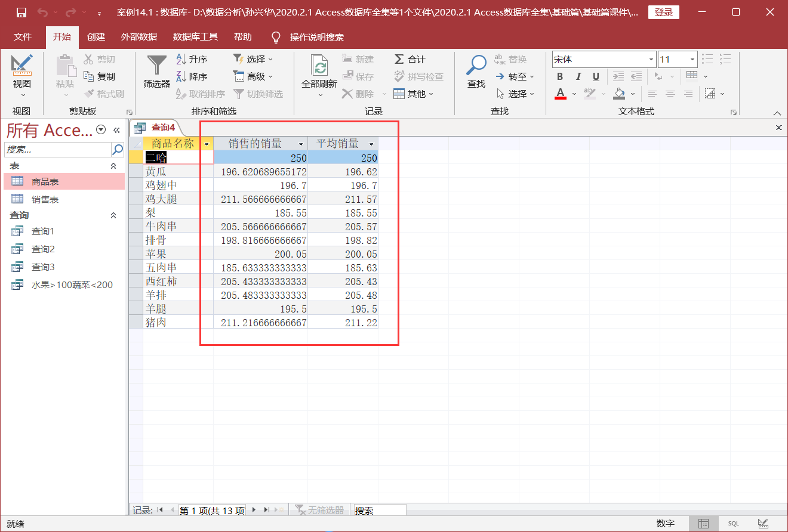Click the Find (查找) magnifier icon
Screen dimensions: 788x532
(x=476, y=64)
